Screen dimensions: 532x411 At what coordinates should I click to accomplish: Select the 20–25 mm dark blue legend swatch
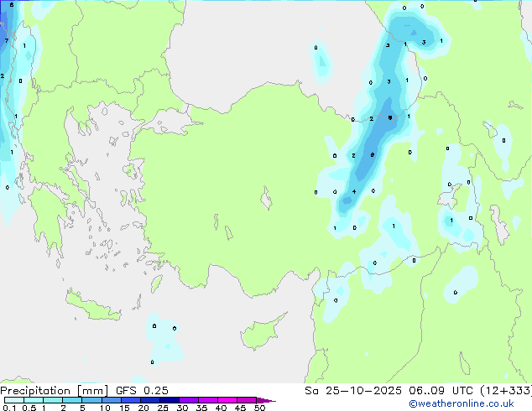[150, 400]
